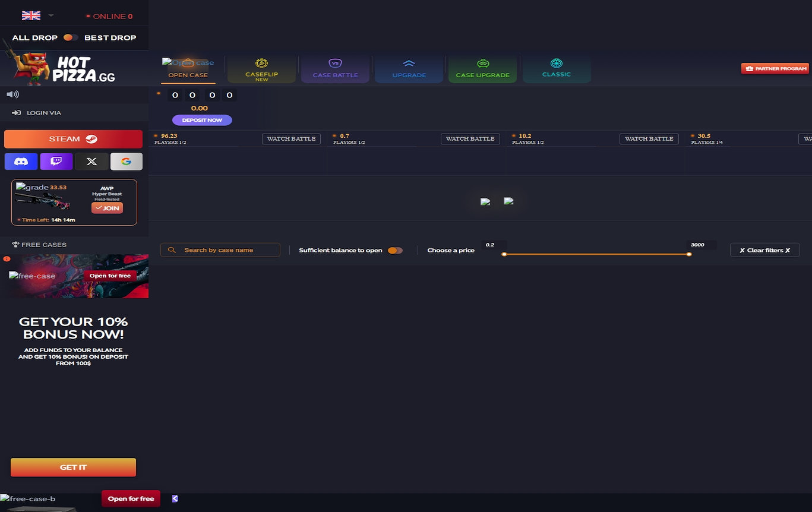Screen dimensions: 812x512
Task: Switch to the Caseflip tab
Action: pyautogui.click(x=261, y=69)
